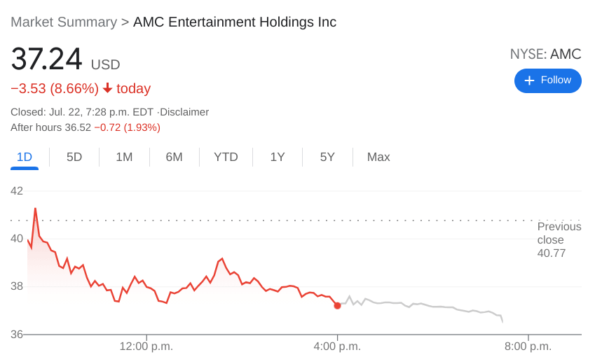Click the 12:00 p.m. axis label
This screenshot has height=364, width=595.
[146, 346]
